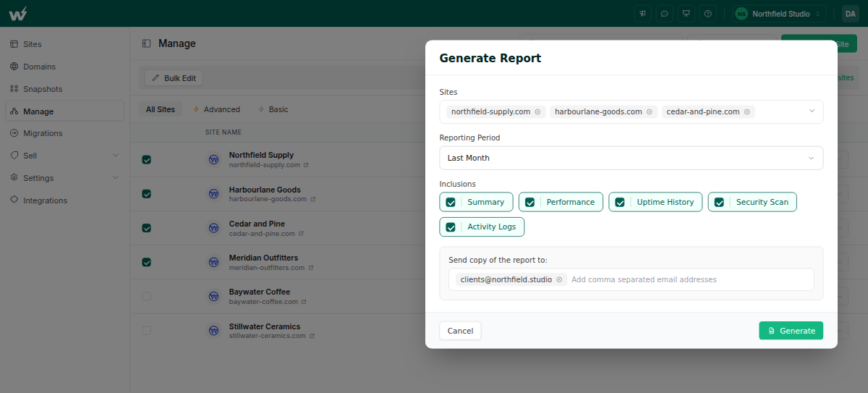
Task: Uncheck the Security Scan inclusion
Action: click(719, 202)
